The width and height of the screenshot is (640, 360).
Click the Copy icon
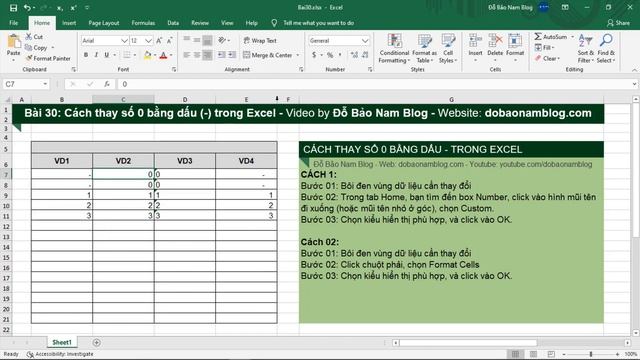pos(29,48)
